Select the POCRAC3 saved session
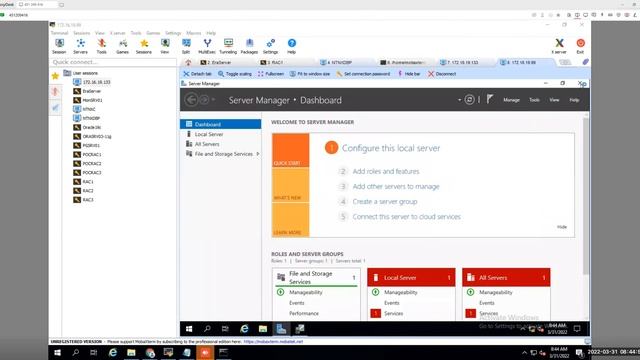640x360 pixels. click(x=87, y=173)
